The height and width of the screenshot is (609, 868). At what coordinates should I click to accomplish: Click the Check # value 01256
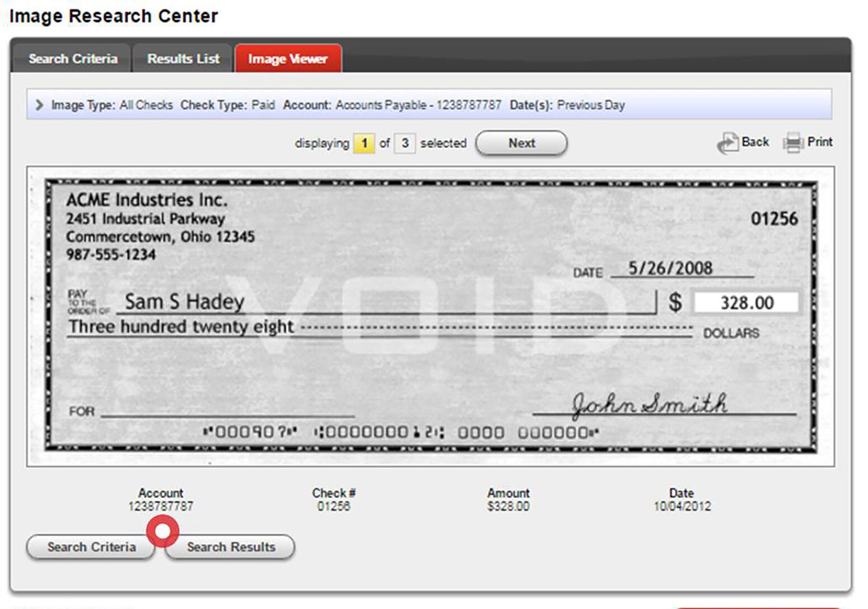click(x=334, y=506)
